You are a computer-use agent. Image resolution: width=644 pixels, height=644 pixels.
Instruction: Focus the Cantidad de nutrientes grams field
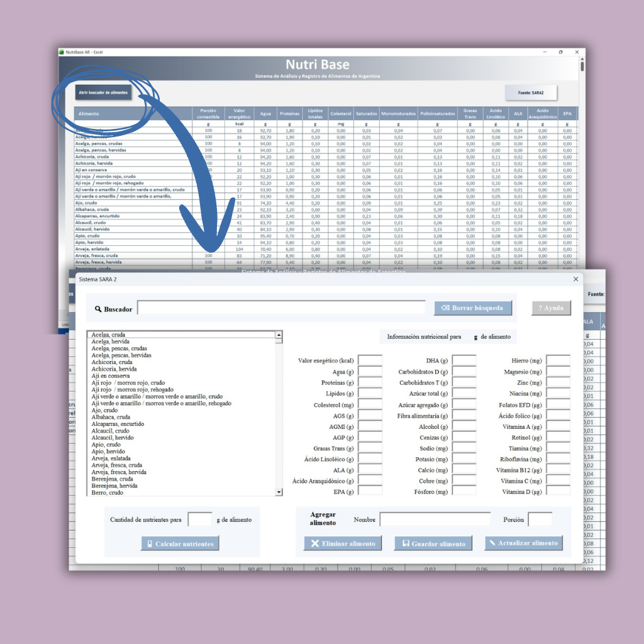click(x=200, y=519)
